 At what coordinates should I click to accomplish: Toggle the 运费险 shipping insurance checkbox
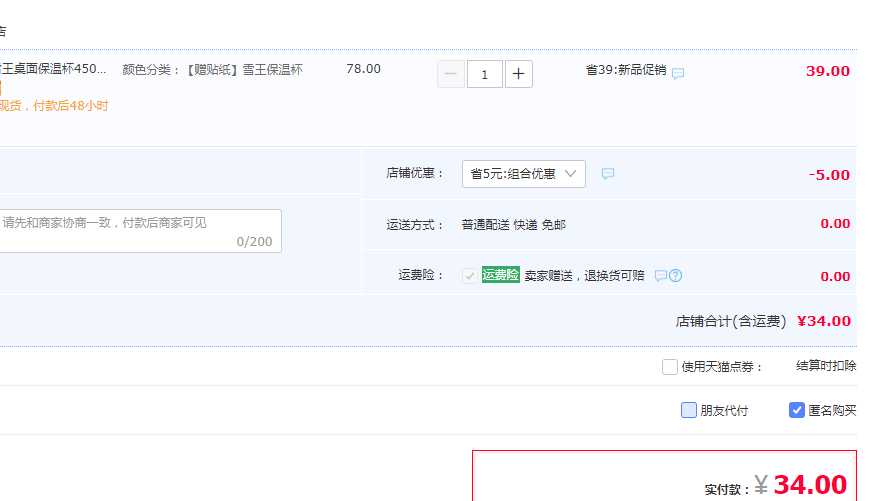point(469,275)
